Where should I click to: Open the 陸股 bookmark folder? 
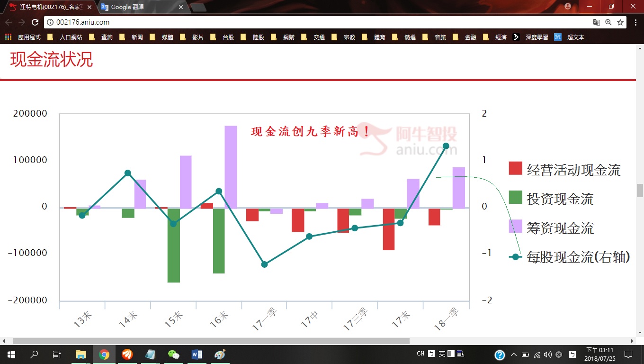pyautogui.click(x=253, y=37)
